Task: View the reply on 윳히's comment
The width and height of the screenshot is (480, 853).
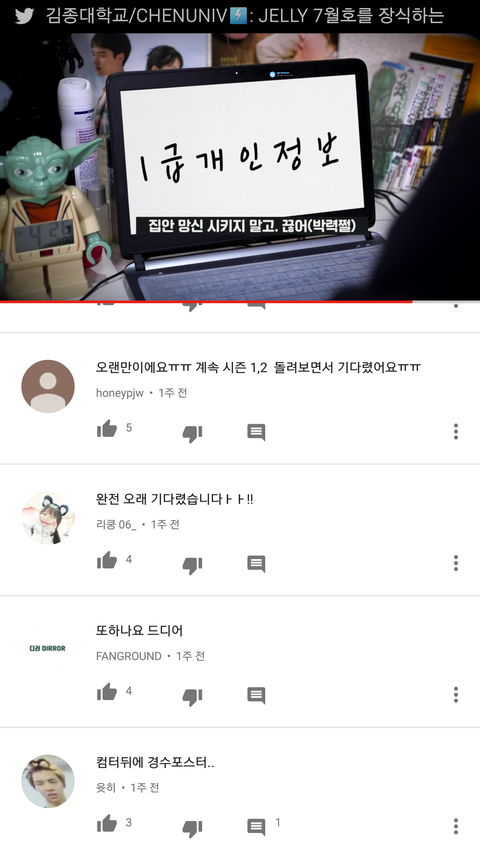Action: 256,827
